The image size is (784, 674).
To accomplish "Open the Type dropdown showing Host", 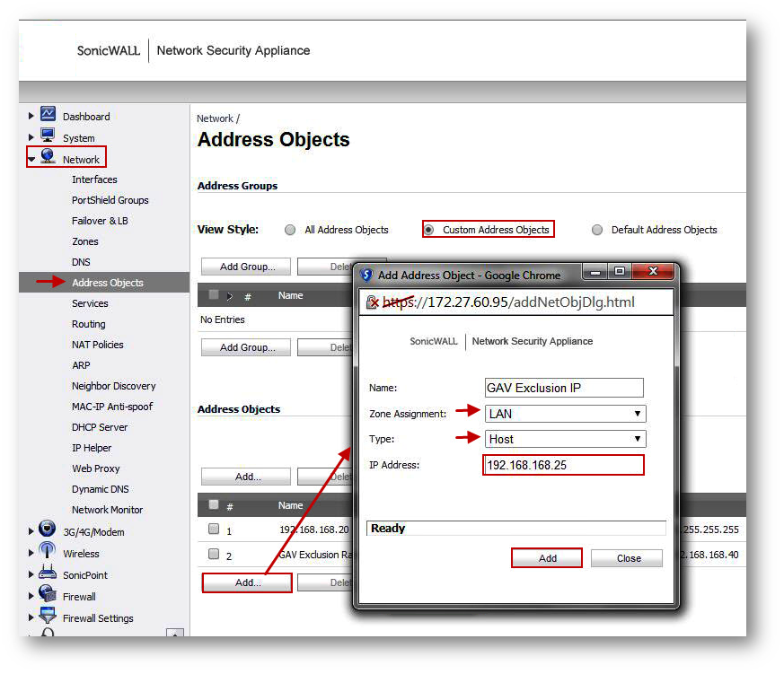I will point(565,439).
